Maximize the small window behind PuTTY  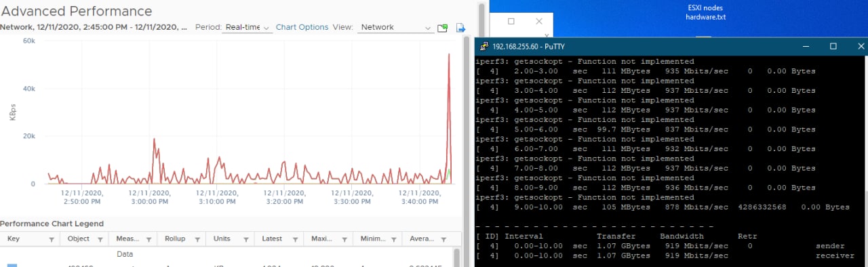point(511,21)
